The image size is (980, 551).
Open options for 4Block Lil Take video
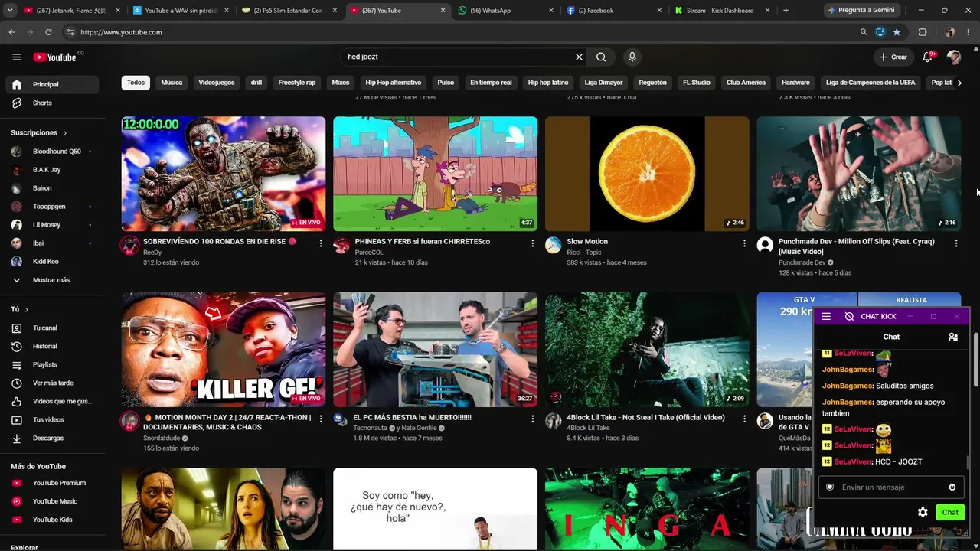tap(744, 419)
